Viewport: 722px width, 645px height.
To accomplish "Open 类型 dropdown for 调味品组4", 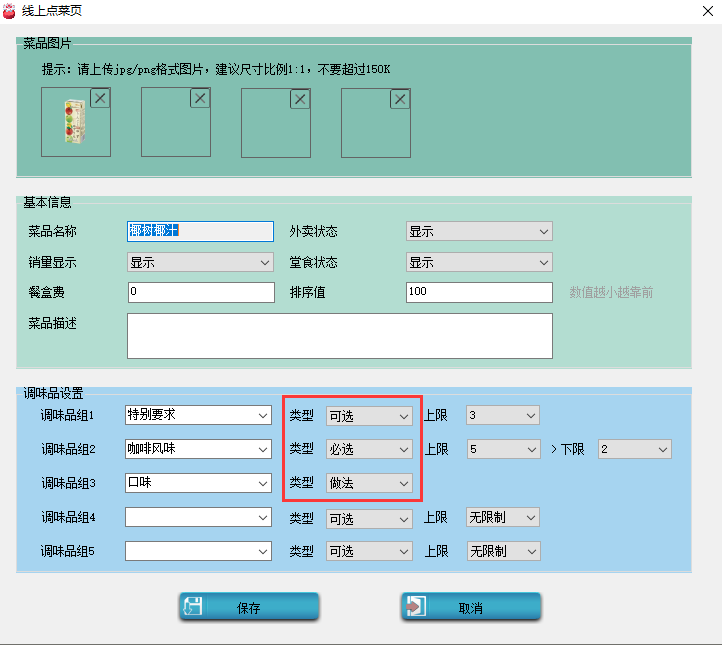I will tap(369, 519).
